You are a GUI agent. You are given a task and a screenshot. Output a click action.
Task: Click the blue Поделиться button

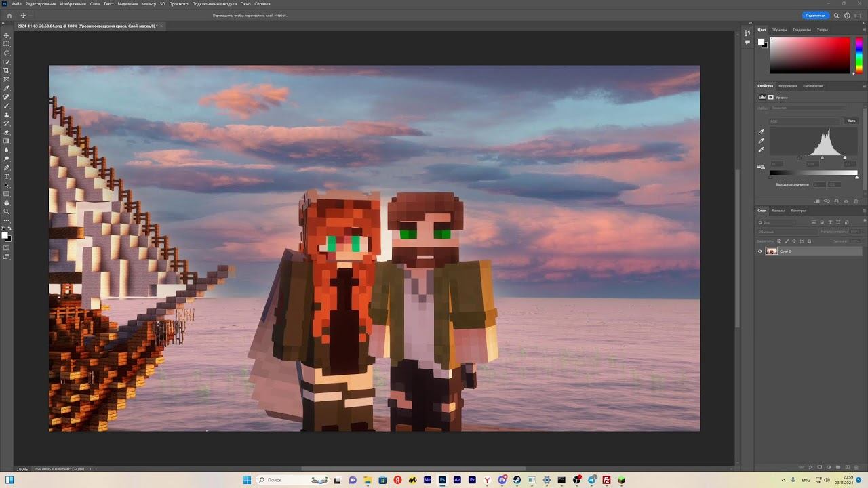click(x=815, y=15)
